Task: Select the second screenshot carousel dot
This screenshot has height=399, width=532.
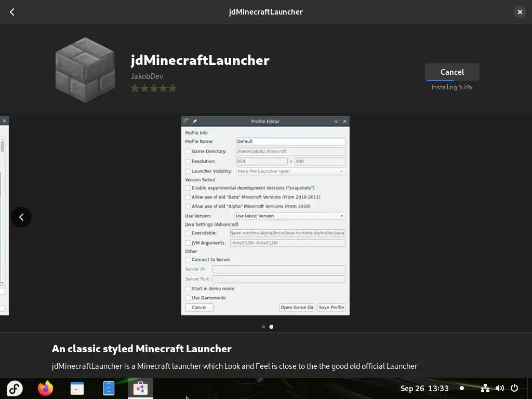Action: [271, 327]
